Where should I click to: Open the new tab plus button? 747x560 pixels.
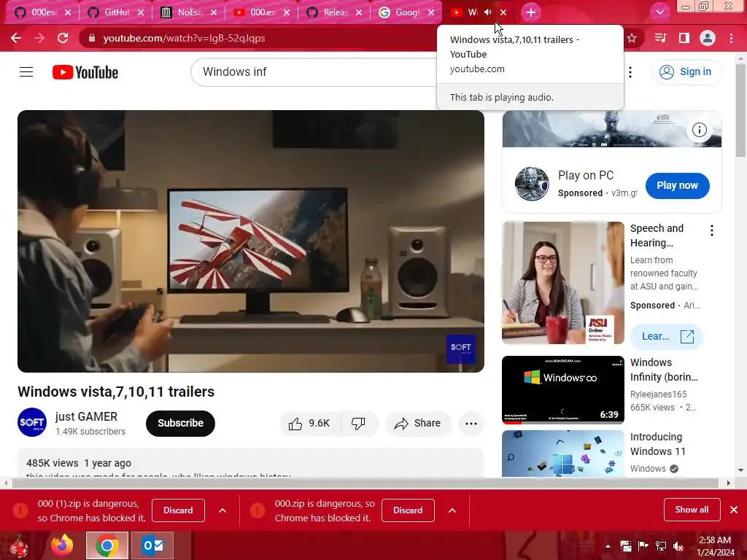click(x=531, y=12)
